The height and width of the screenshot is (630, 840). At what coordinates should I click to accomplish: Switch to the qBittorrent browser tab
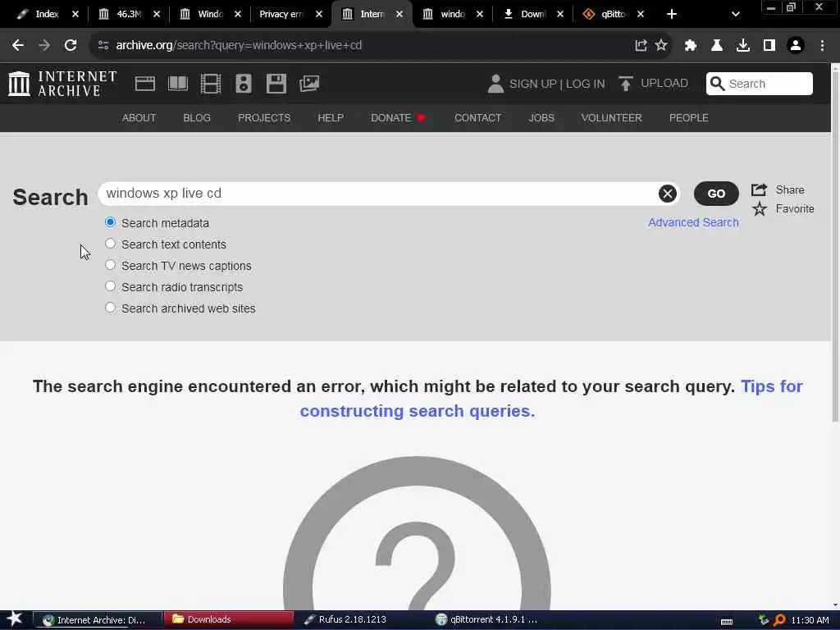coord(614,15)
